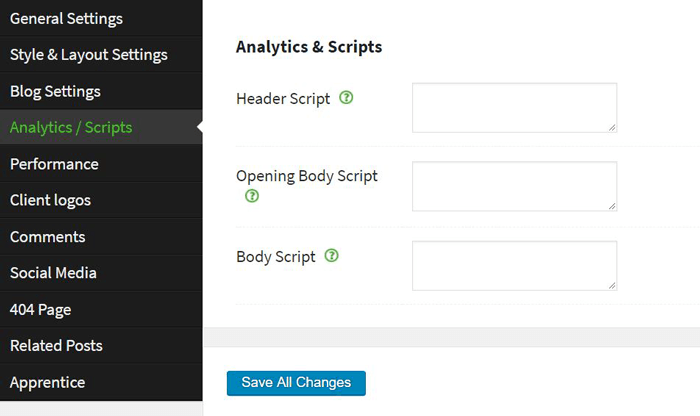700x416 pixels.
Task: Open the Comments settings
Action: [101, 237]
